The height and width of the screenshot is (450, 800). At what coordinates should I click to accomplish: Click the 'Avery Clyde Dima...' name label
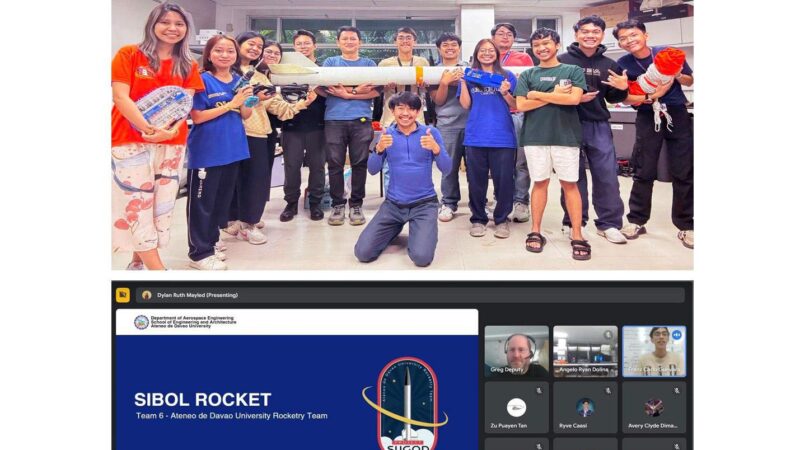pyautogui.click(x=653, y=426)
